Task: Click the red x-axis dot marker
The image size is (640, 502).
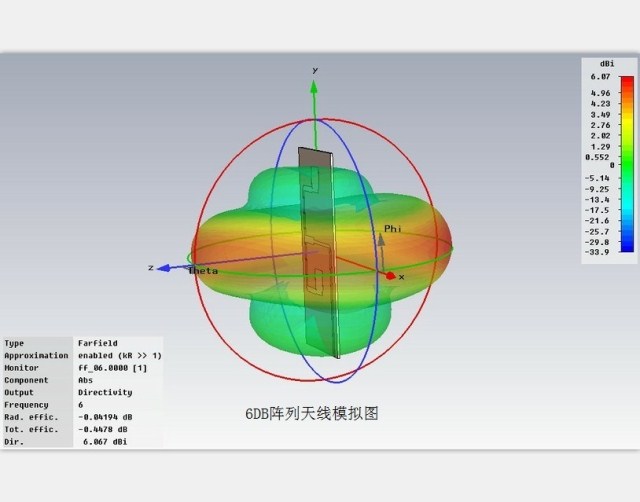Action: coord(390,276)
